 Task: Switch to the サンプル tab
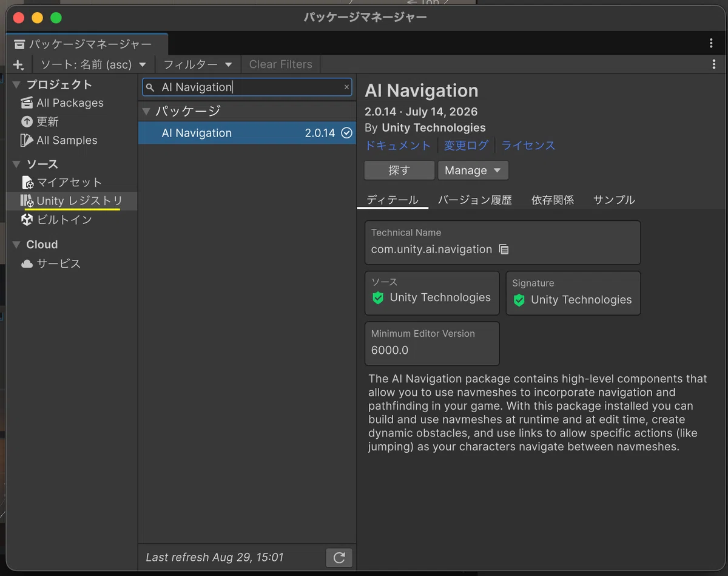coord(614,200)
